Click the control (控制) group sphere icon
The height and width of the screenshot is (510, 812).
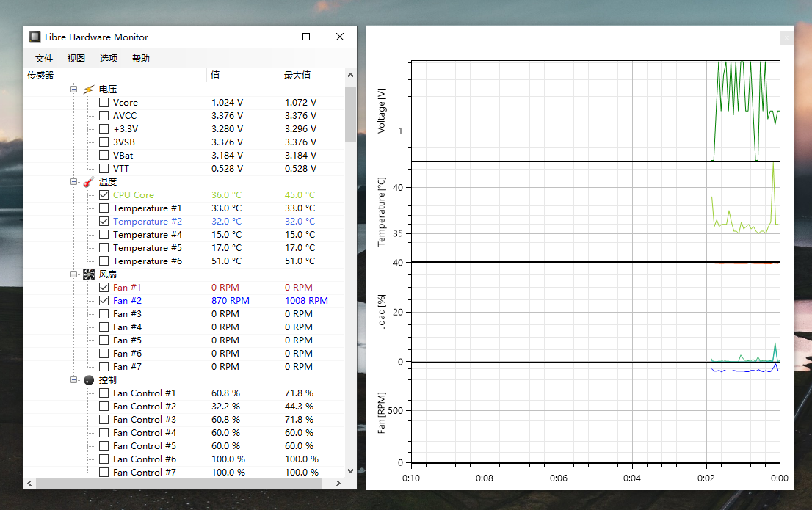[89, 380]
